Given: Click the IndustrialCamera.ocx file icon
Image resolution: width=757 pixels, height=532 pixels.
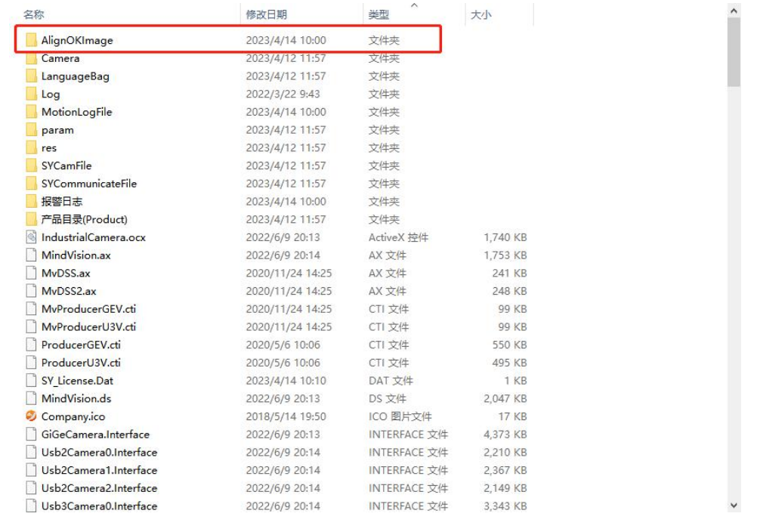Looking at the screenshot, I should (31, 237).
